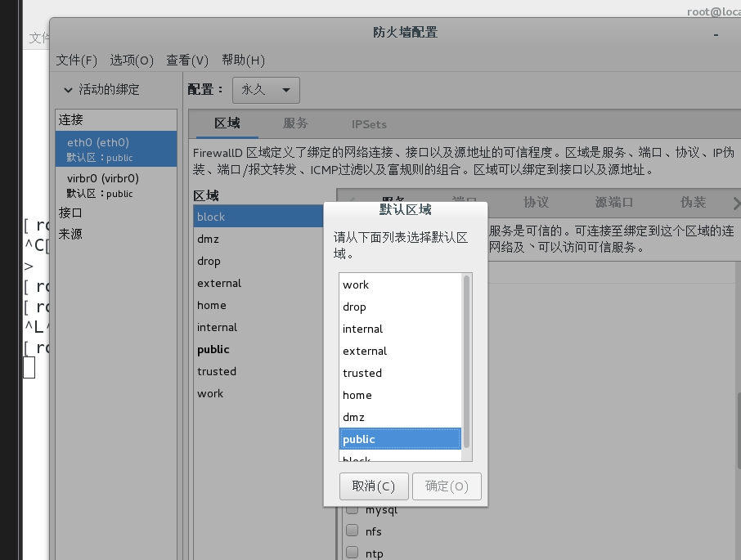
Task: Collapse the 活动的绑定 expander
Action: (68, 90)
